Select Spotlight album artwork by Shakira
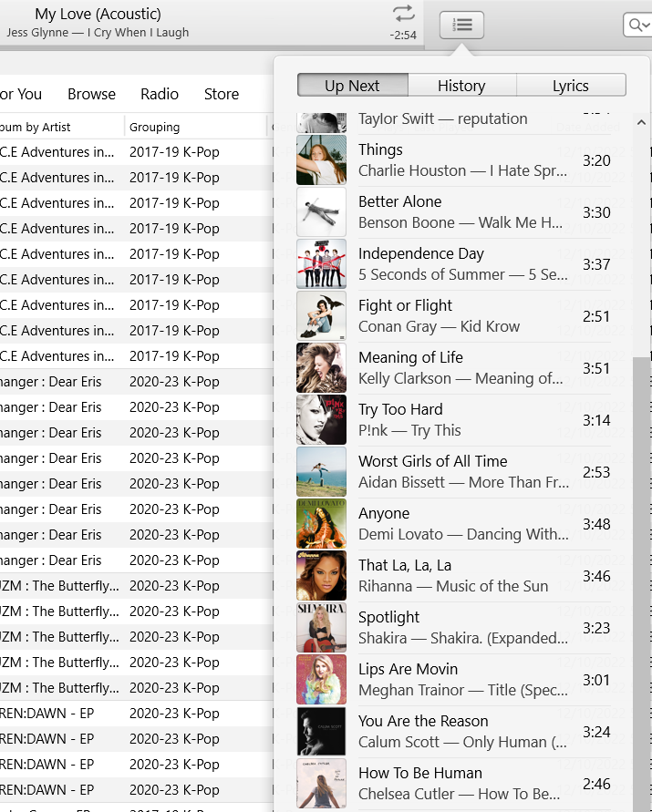 pyautogui.click(x=321, y=628)
